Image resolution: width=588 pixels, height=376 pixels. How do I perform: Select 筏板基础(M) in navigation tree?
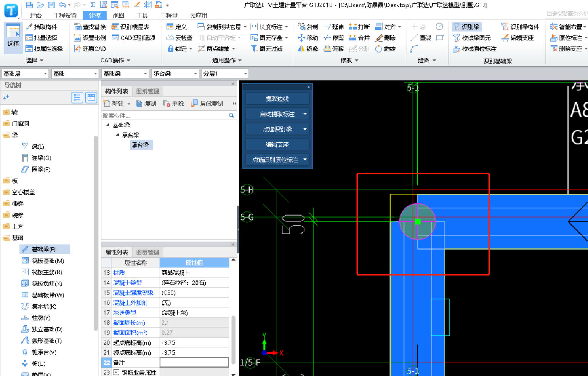pos(44,261)
